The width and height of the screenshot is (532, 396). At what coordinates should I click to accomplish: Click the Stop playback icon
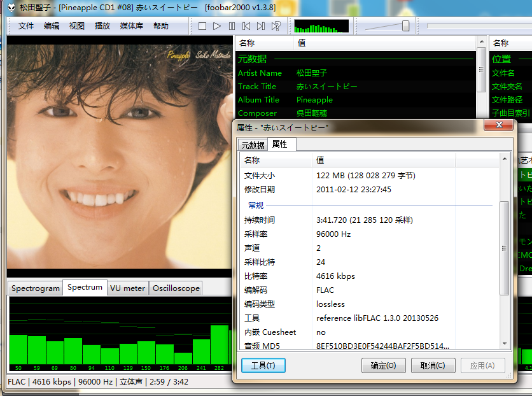[x=202, y=26]
